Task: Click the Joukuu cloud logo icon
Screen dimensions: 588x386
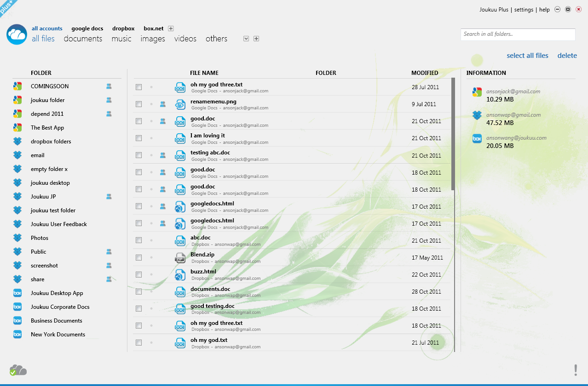Action: tap(17, 34)
